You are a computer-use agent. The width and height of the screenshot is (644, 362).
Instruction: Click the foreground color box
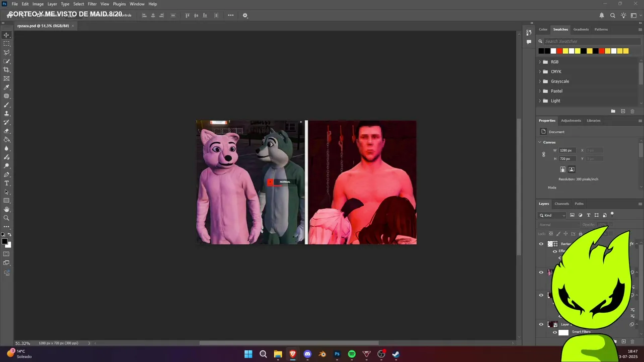click(x=5, y=242)
